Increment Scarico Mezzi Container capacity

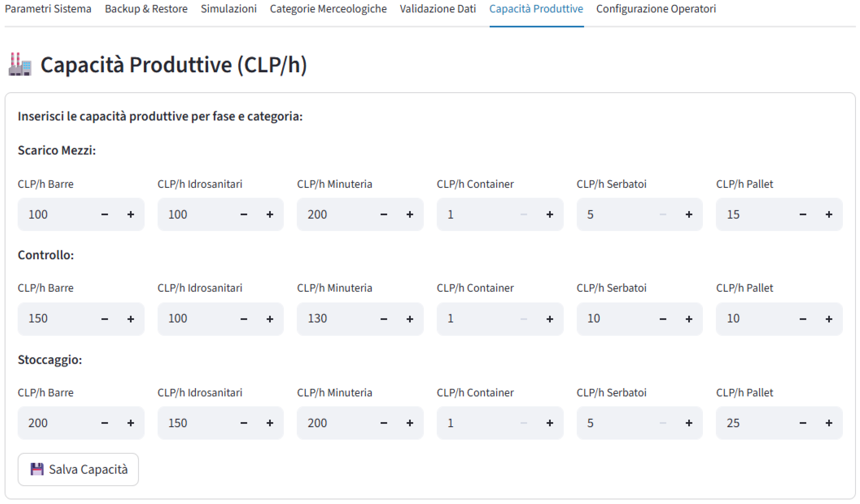549,215
